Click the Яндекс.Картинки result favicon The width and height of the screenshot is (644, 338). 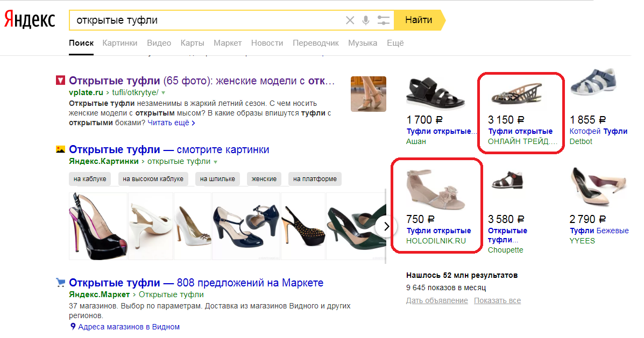click(x=60, y=149)
